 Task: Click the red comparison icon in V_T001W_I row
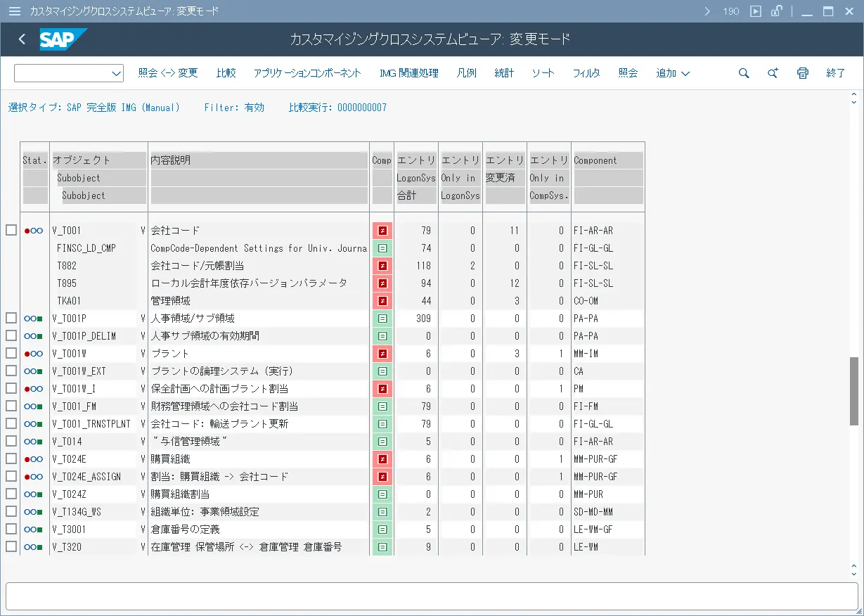click(382, 389)
